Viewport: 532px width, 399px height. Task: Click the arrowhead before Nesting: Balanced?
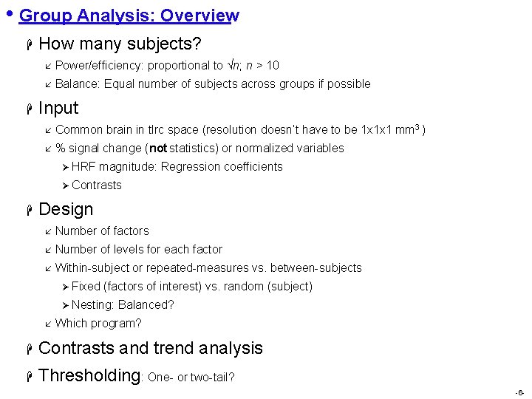66,305
